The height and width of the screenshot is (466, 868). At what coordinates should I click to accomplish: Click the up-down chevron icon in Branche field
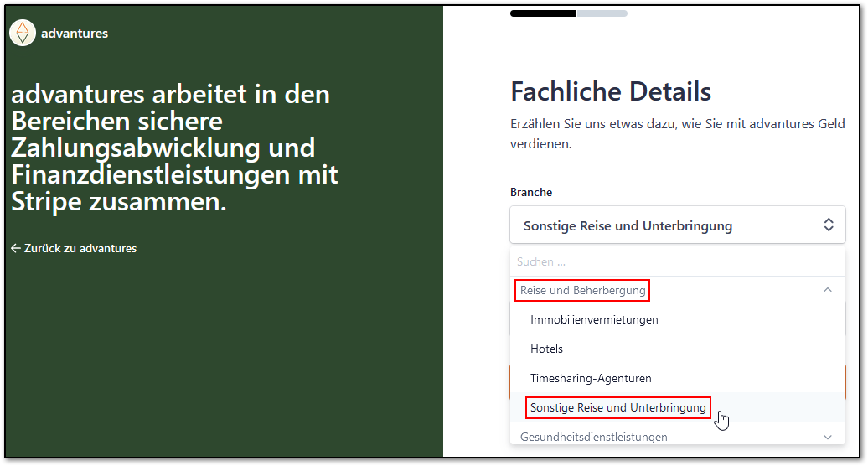(x=828, y=225)
